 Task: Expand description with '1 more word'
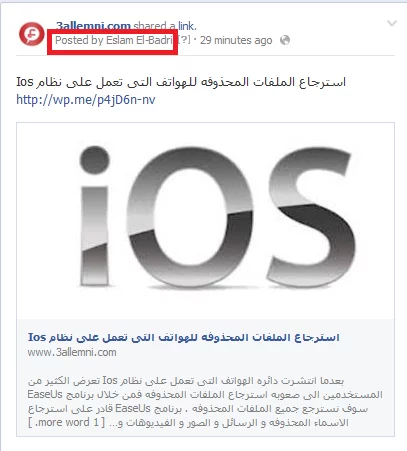[x=67, y=423]
